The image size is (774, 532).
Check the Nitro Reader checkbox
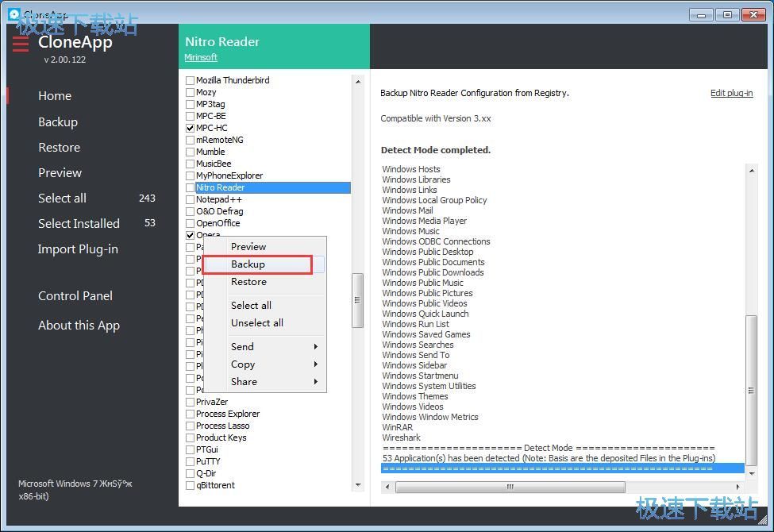(190, 187)
